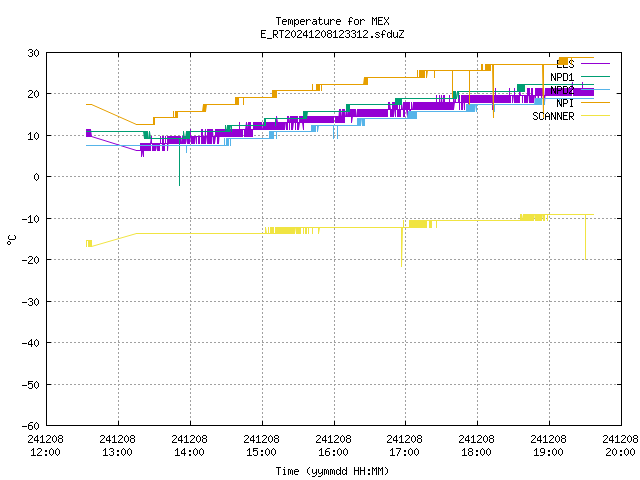This screenshot has width=640, height=480.
Task: Click the ELS legend label
Action: click(x=565, y=64)
